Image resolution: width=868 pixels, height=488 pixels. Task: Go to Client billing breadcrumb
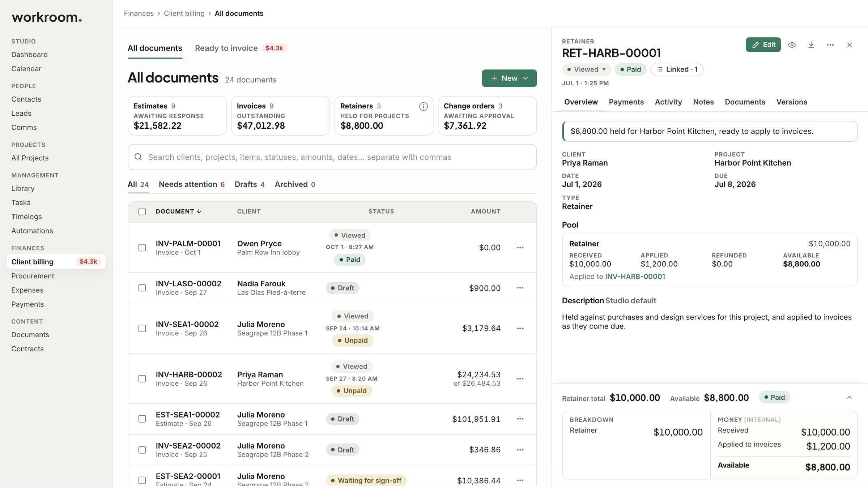[x=184, y=13]
